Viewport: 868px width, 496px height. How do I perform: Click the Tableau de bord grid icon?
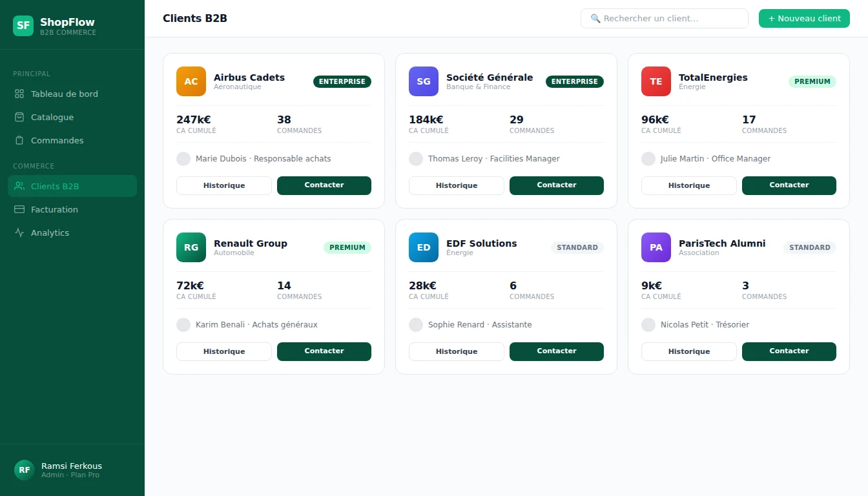pos(19,94)
